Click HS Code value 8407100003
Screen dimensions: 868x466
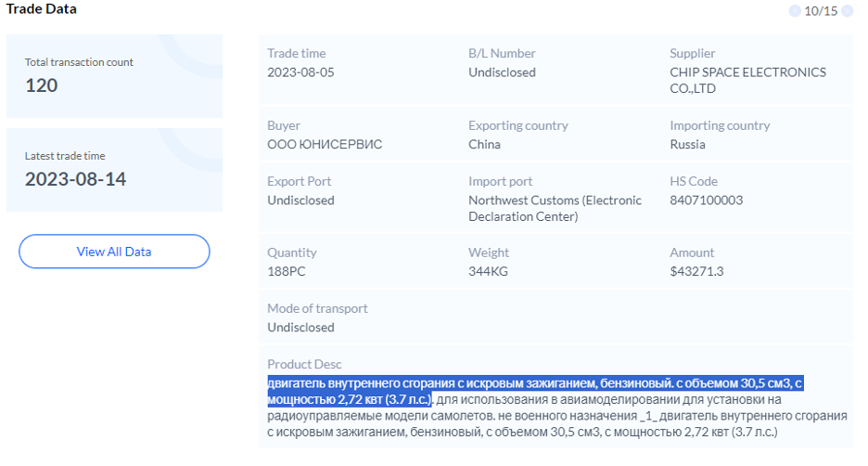click(706, 200)
